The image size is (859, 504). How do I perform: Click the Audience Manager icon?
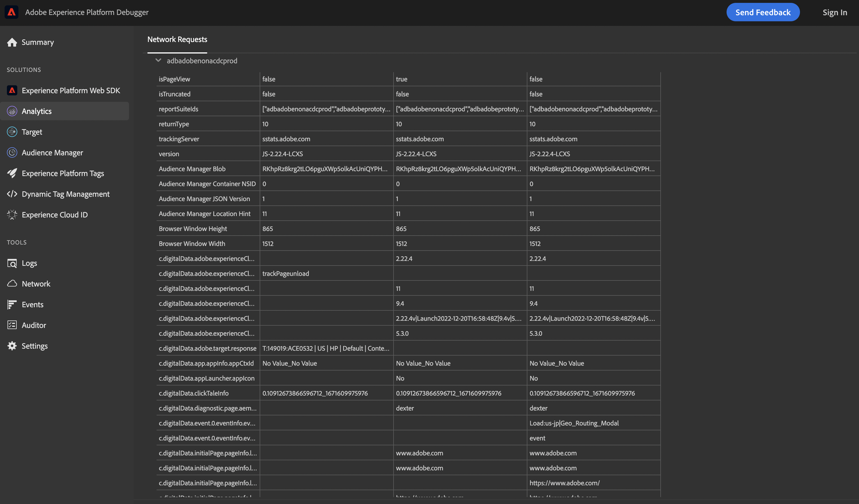click(x=12, y=152)
